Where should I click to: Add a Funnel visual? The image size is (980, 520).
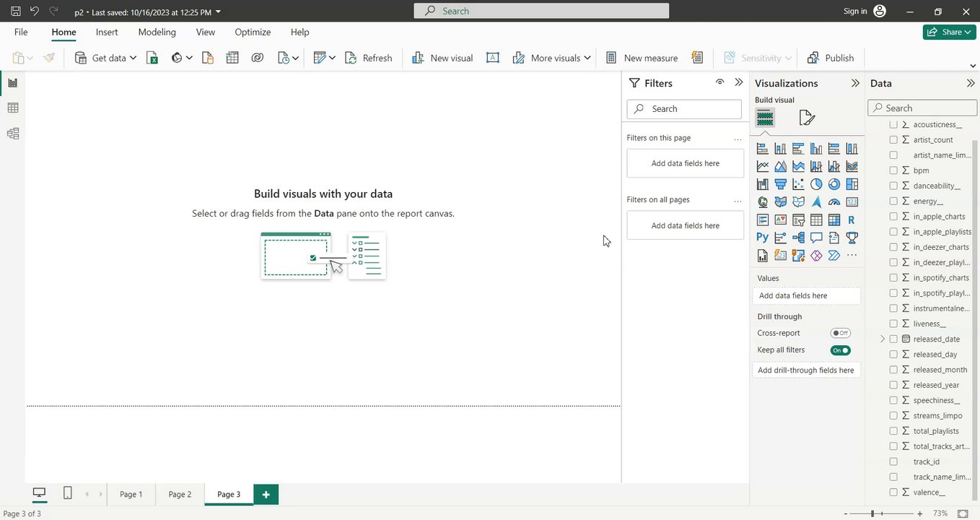point(780,184)
